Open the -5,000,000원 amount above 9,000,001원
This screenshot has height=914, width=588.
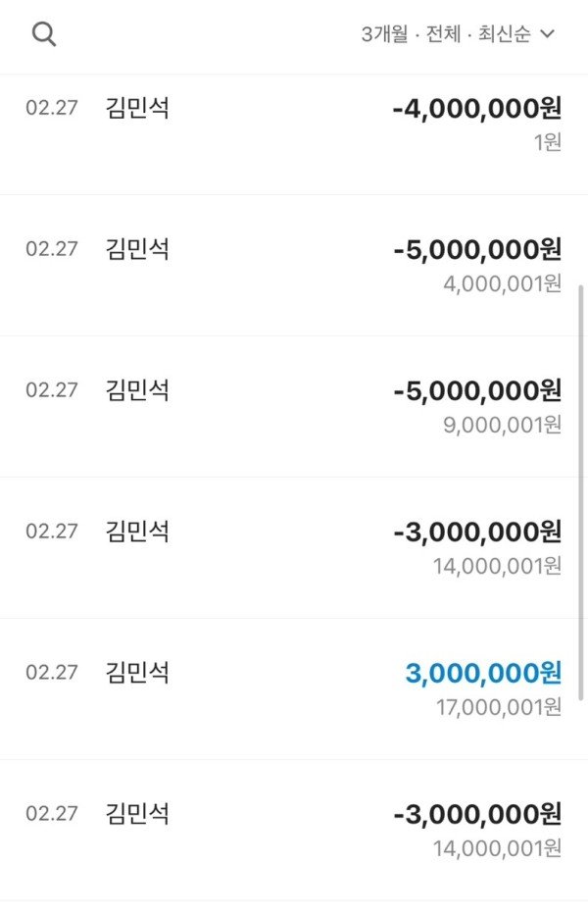477,391
